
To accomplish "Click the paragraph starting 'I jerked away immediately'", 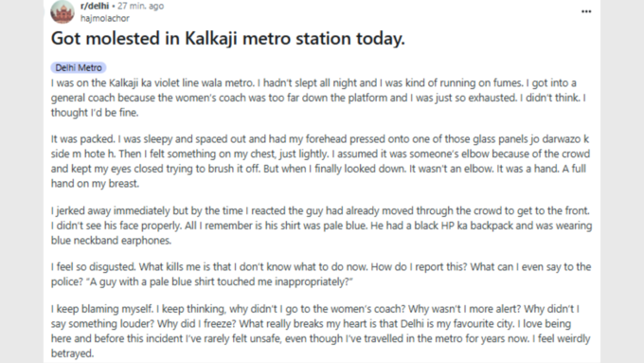I will [321, 226].
